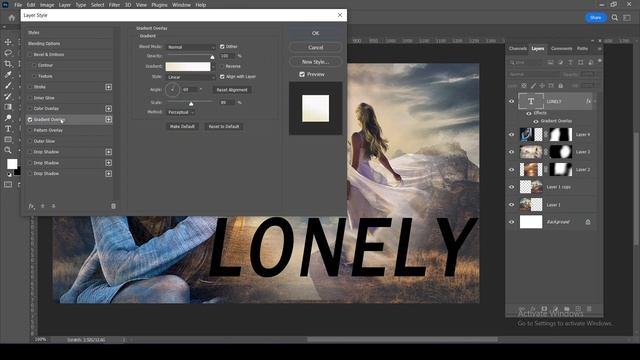
Task: Click the gradient preview swatch
Action: pos(188,67)
